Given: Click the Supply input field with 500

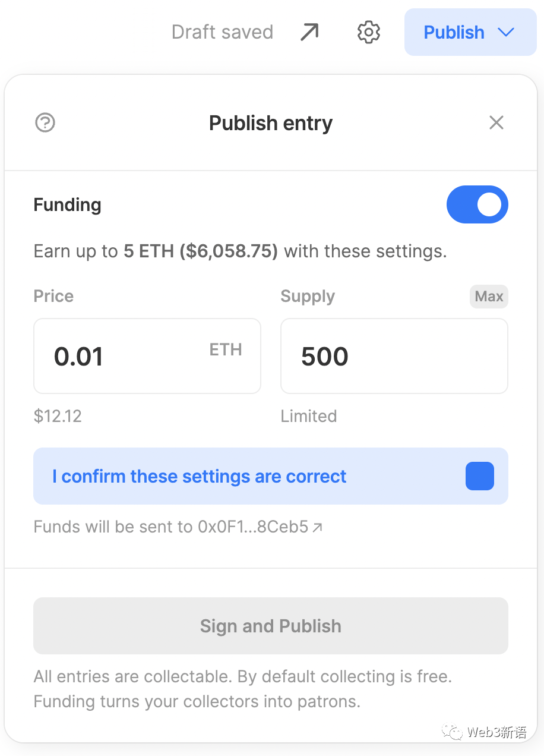Looking at the screenshot, I should [x=394, y=356].
